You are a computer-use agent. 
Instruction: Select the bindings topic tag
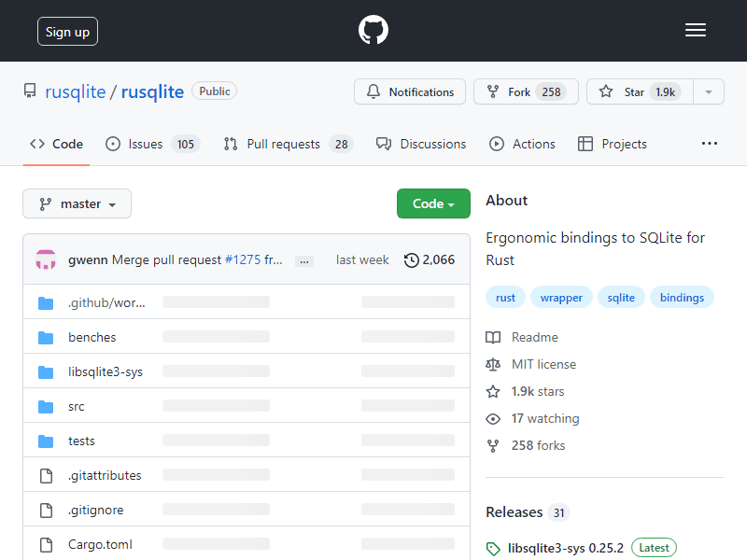click(x=682, y=298)
